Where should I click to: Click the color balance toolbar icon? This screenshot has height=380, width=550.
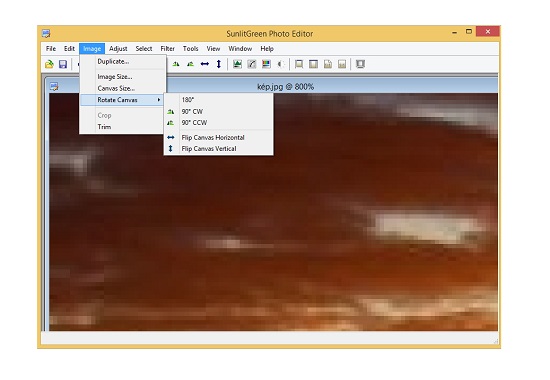tap(266, 64)
